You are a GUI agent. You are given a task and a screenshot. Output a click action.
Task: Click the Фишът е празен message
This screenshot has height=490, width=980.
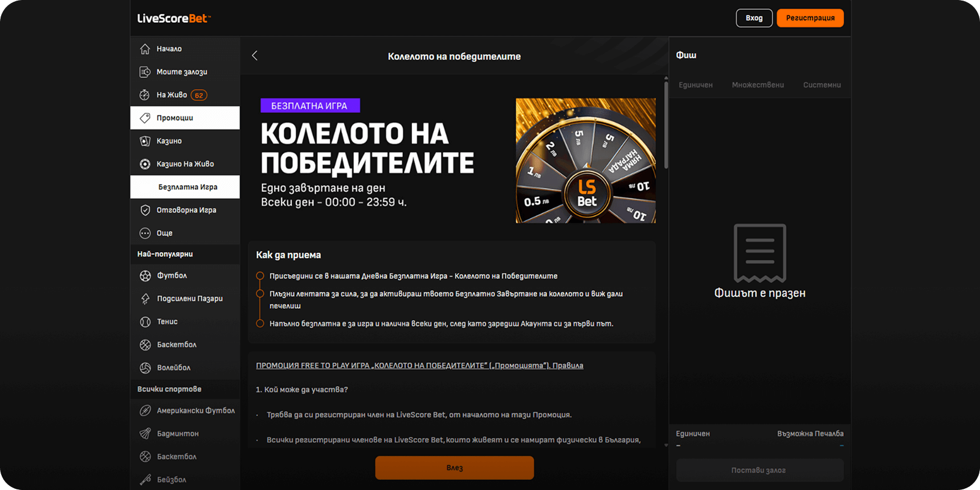pos(760,293)
